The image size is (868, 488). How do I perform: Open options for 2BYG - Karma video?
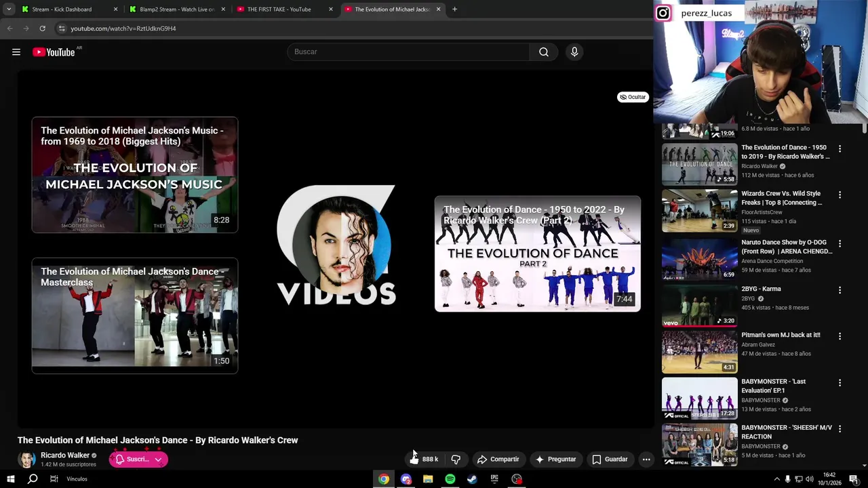840,290
